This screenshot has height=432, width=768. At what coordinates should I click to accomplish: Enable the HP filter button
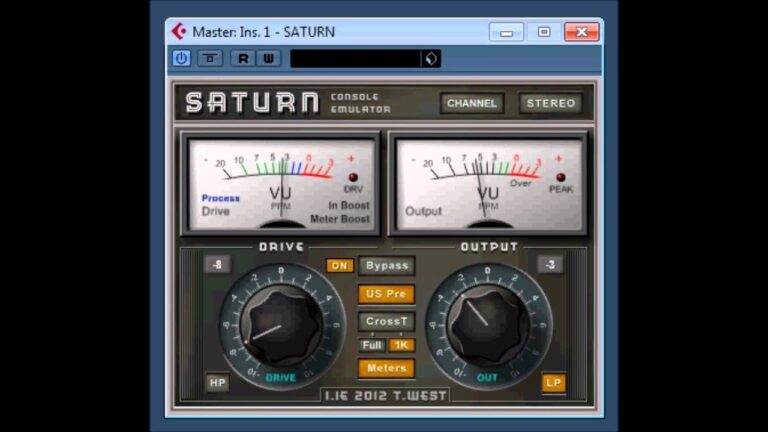217,383
